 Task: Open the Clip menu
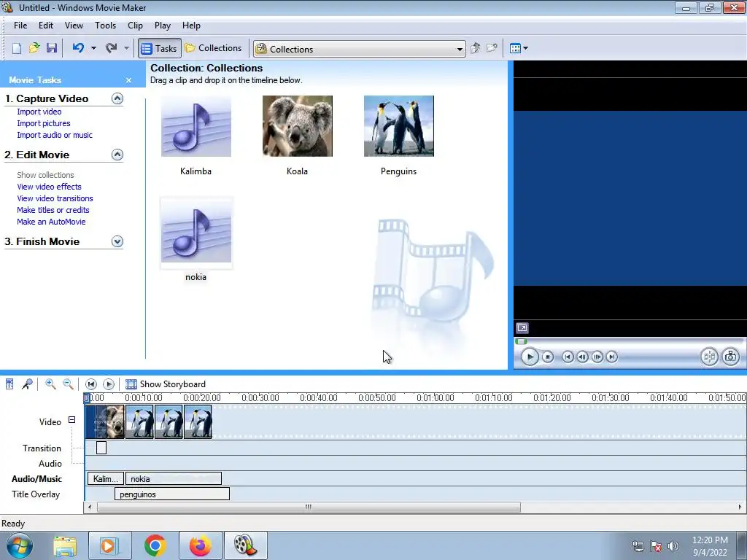[x=135, y=26]
